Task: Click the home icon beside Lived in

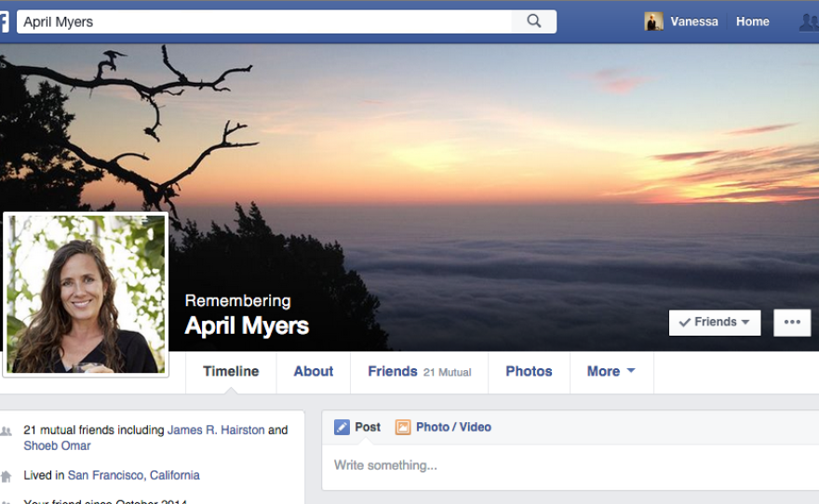Action: [7, 476]
